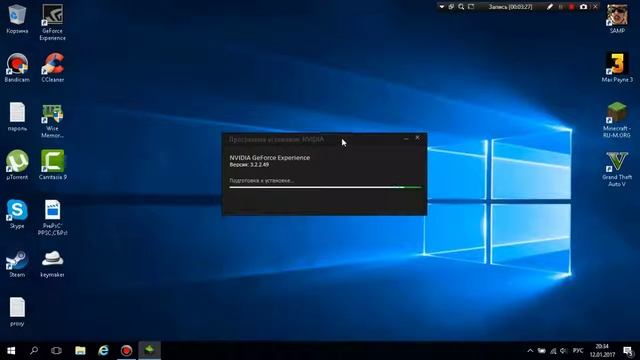Click the Подготовка к установке status text
Image resolution: width=640 pixels, height=360 pixels.
[262, 180]
